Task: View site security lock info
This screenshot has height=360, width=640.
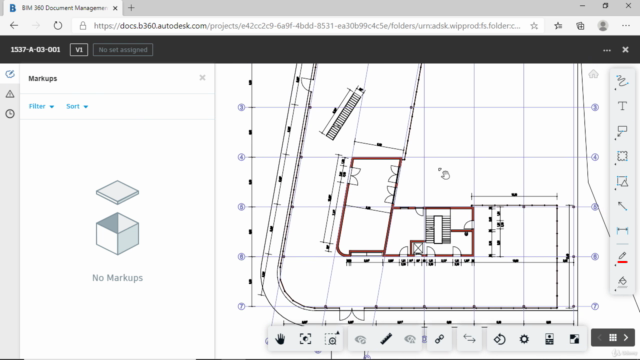Action: click(x=83, y=26)
